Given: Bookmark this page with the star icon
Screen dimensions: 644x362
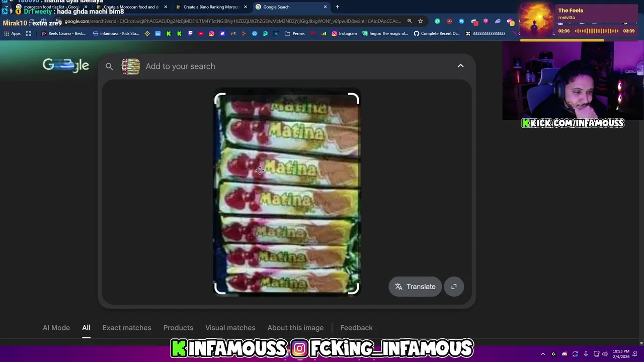Looking at the screenshot, I should coord(421,21).
